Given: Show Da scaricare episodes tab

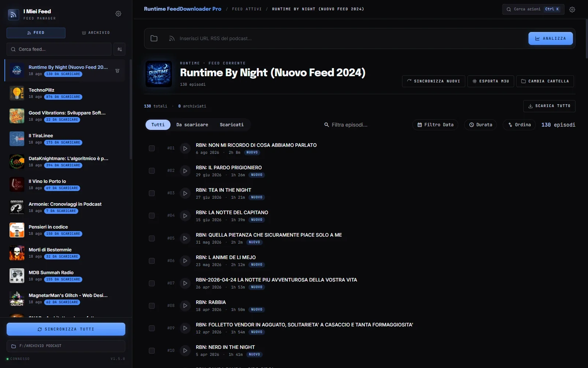Looking at the screenshot, I should [192, 125].
